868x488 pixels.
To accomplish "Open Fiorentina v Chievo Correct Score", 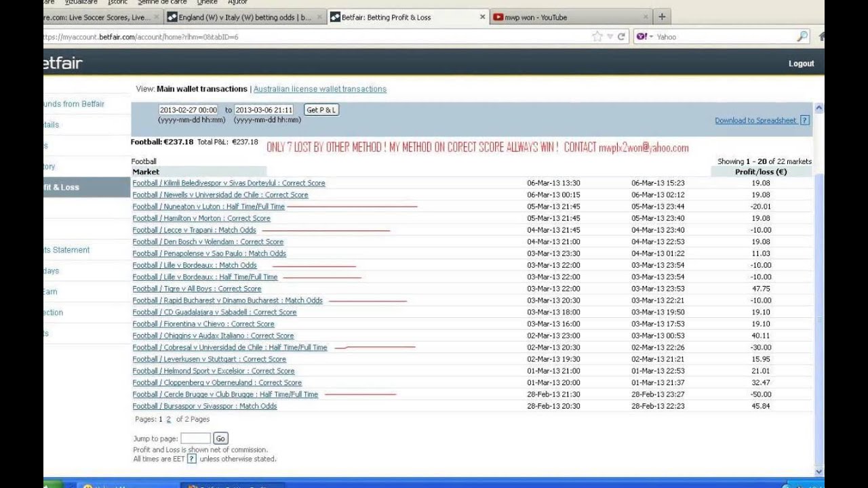I will point(203,324).
